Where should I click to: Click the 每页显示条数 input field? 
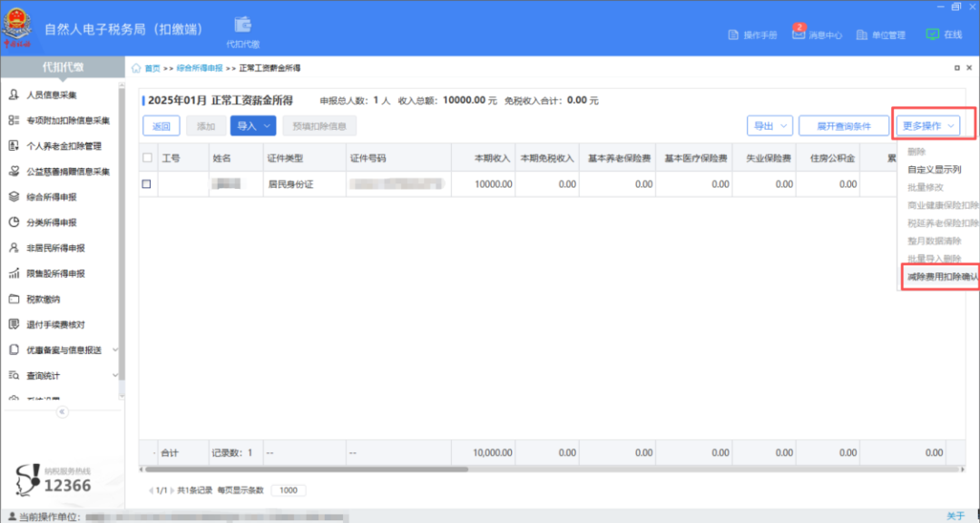click(289, 490)
